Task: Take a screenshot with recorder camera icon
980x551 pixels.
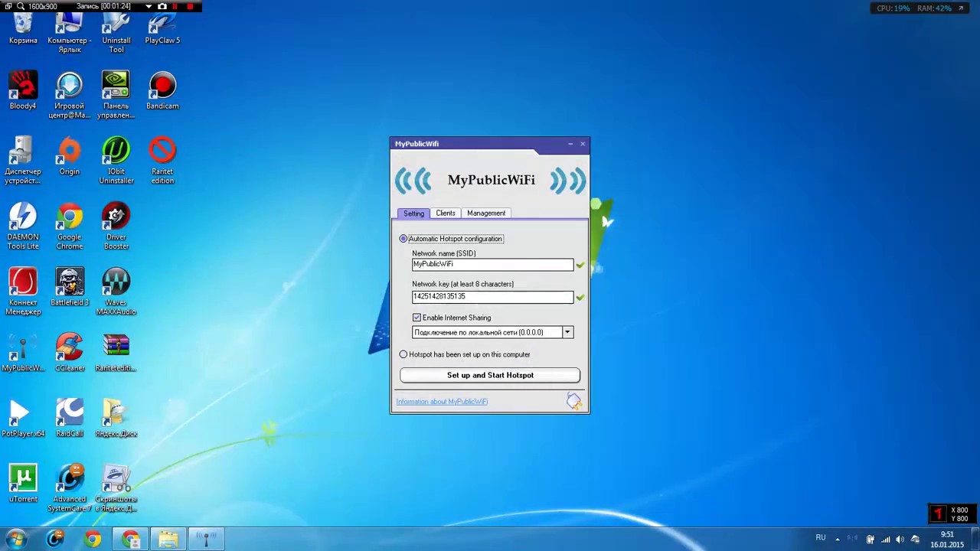Action: coord(162,6)
